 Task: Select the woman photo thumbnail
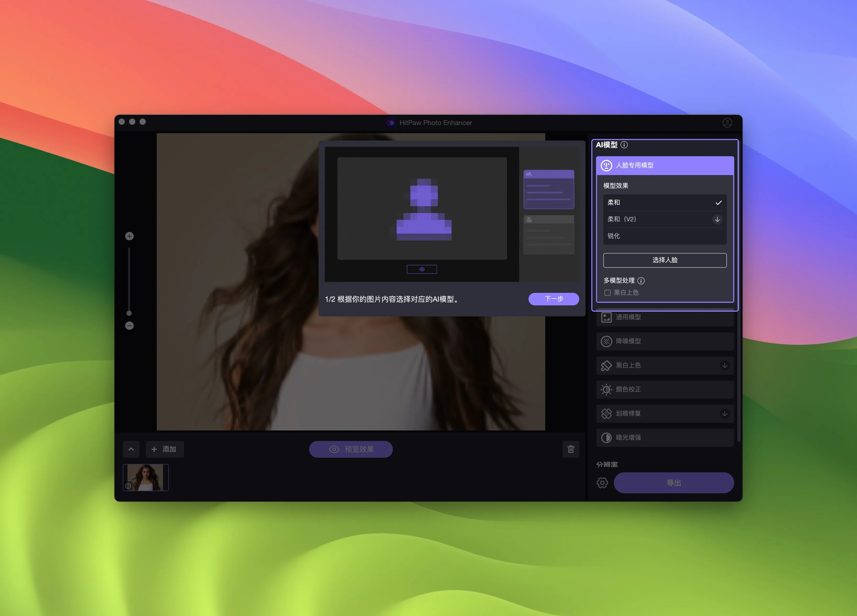146,477
